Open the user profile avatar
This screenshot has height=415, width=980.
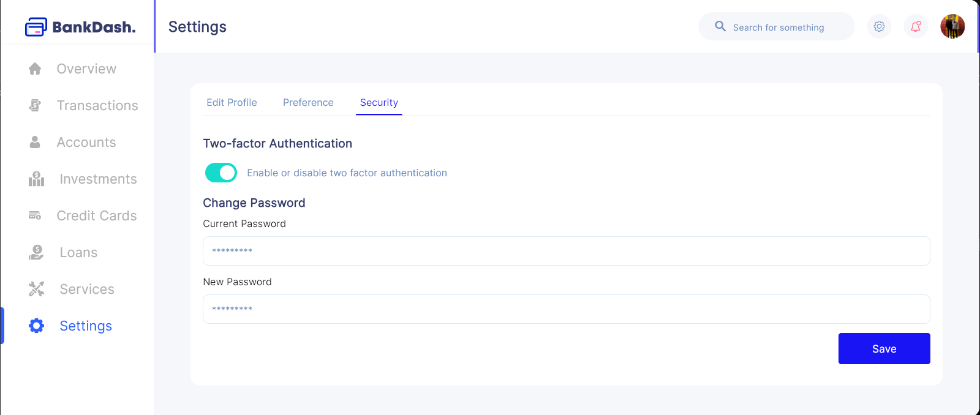(952, 26)
